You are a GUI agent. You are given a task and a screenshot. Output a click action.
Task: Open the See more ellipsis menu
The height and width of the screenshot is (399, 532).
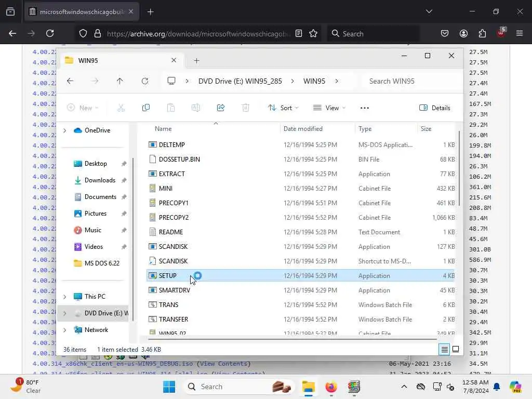tap(364, 108)
